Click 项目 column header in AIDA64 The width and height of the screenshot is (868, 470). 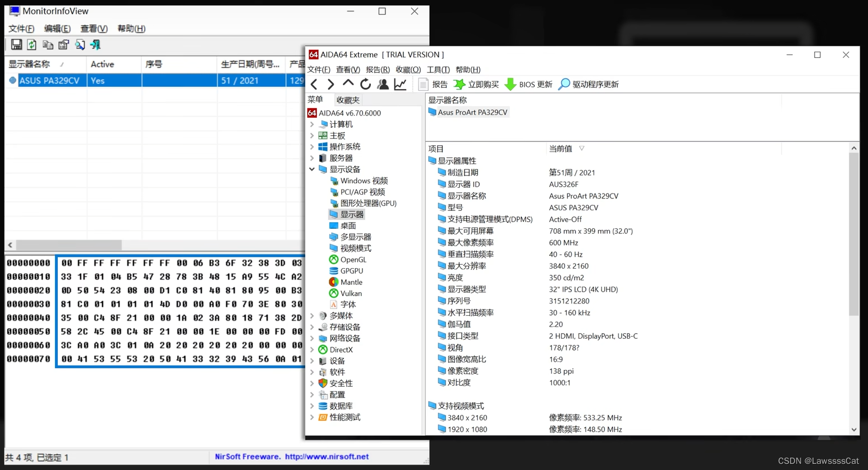pos(486,149)
